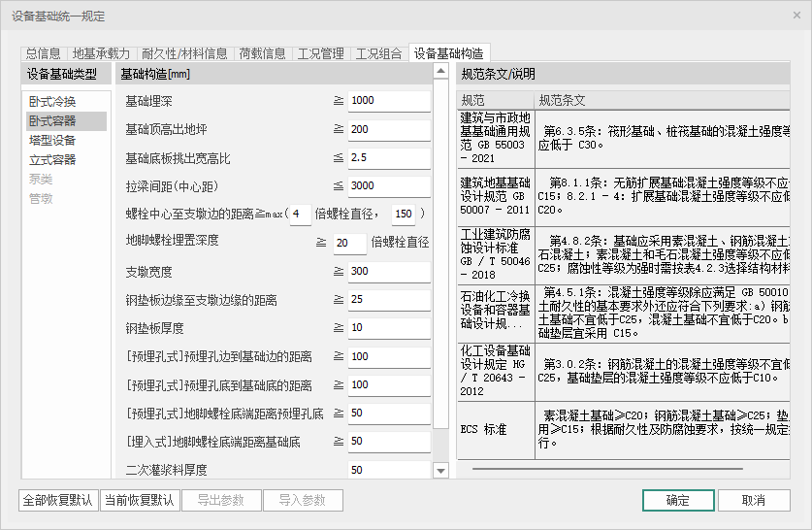The width and height of the screenshot is (812, 530).
Task: Focus the 拉梁间距(中心距) input
Action: [389, 186]
